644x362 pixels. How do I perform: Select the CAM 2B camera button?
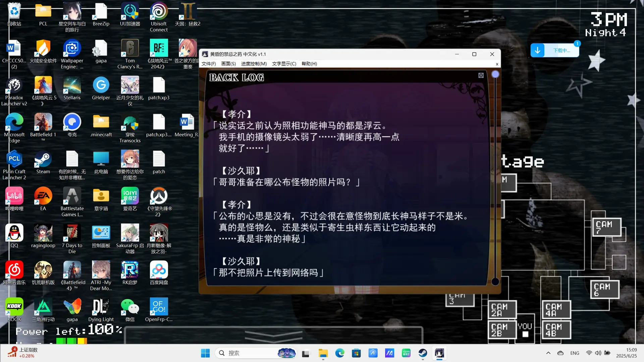[502, 330]
